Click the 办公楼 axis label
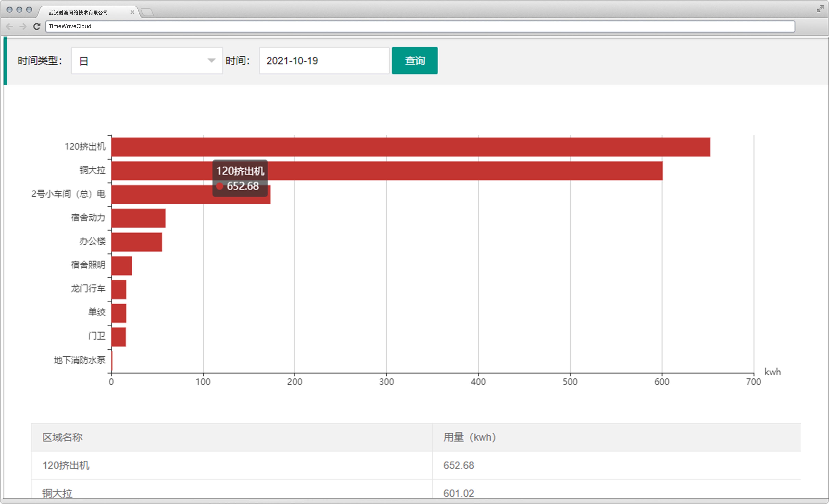This screenshot has width=829, height=504. pyautogui.click(x=93, y=241)
